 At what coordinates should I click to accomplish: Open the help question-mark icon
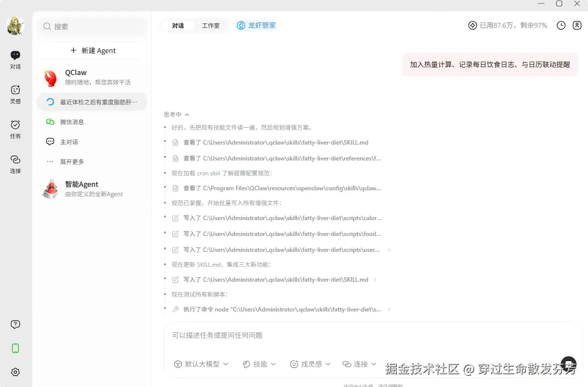coord(15,324)
